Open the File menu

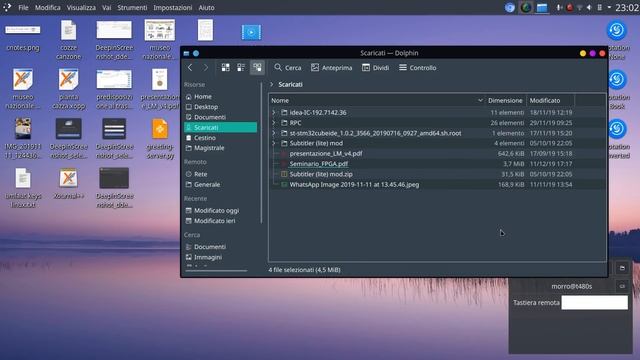[23, 7]
